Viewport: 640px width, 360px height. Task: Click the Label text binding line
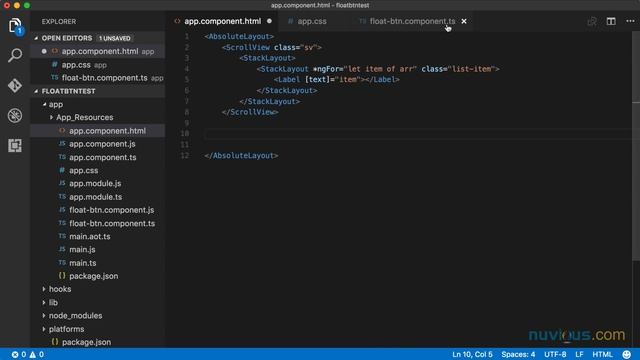pyautogui.click(x=336, y=80)
